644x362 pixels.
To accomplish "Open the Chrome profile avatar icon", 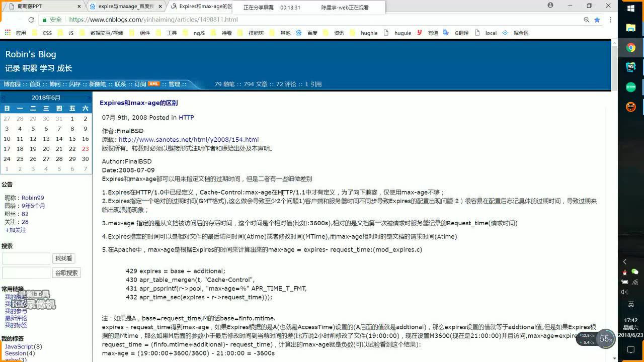I will point(550,6).
